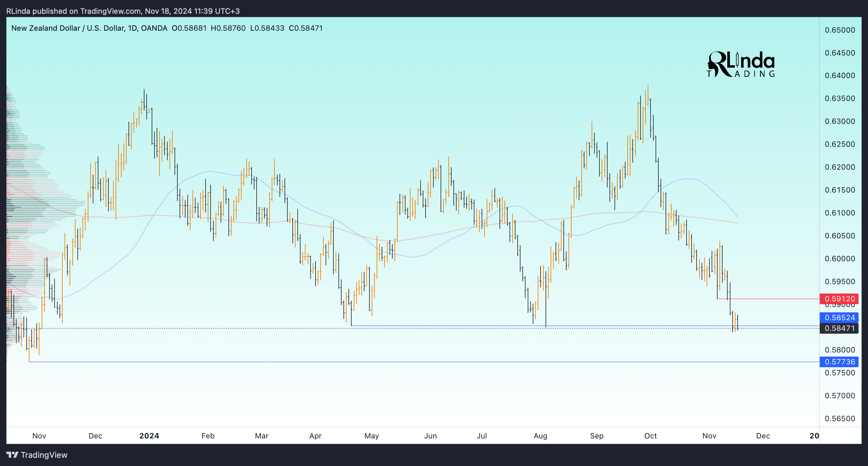
Task: Click the Jun label on time axis
Action: pyautogui.click(x=430, y=436)
